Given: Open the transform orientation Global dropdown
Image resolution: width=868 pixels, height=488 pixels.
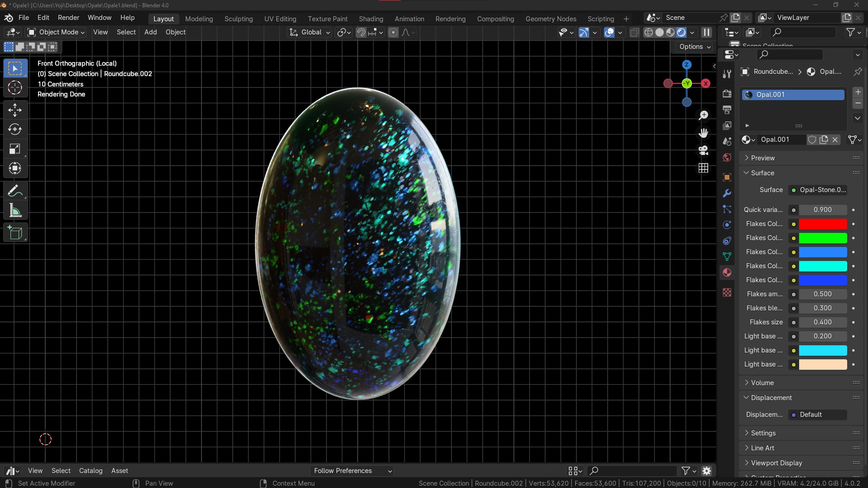Looking at the screenshot, I should 309,32.
